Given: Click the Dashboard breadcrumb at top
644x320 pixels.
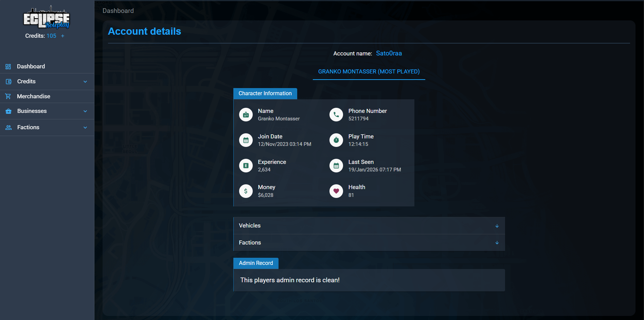Looking at the screenshot, I should (x=118, y=11).
